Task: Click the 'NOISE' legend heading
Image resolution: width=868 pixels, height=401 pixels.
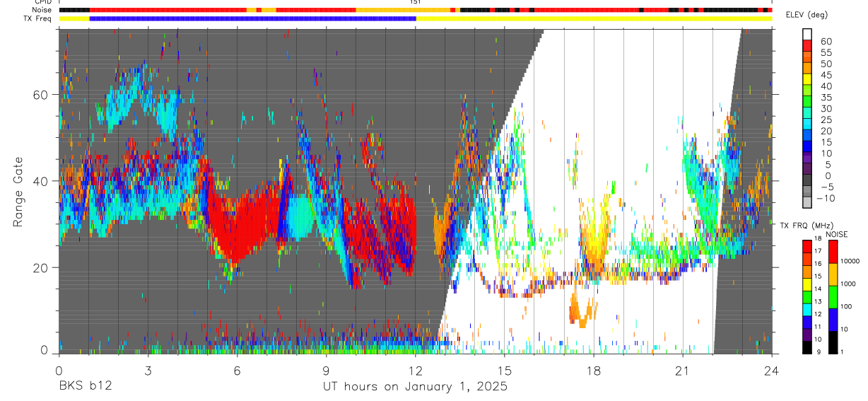Action: (x=837, y=234)
